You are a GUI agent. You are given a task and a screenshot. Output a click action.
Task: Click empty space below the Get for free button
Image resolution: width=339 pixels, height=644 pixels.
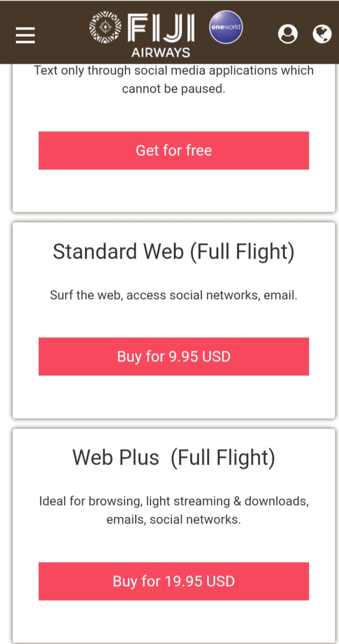tap(174, 190)
